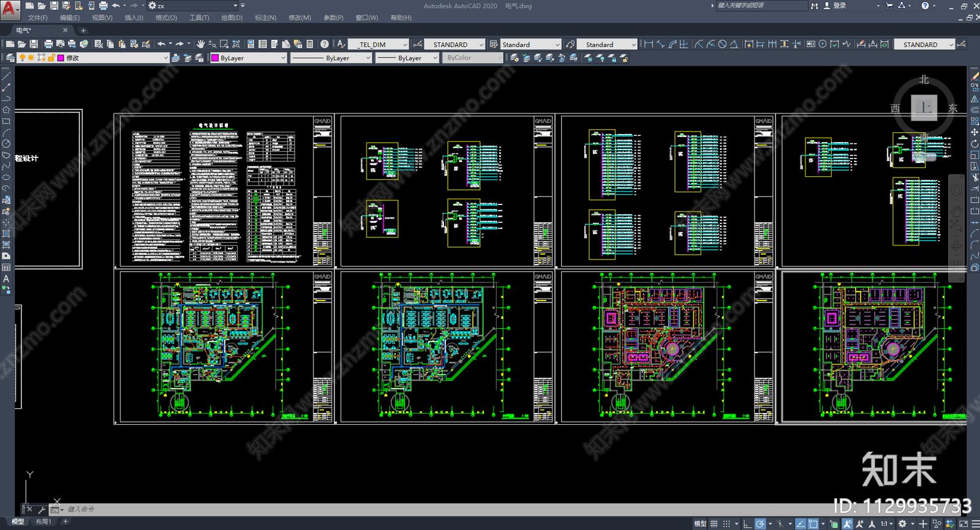980x530 pixels.
Task: Click the 模型 model space button in status bar
Action: click(700, 524)
